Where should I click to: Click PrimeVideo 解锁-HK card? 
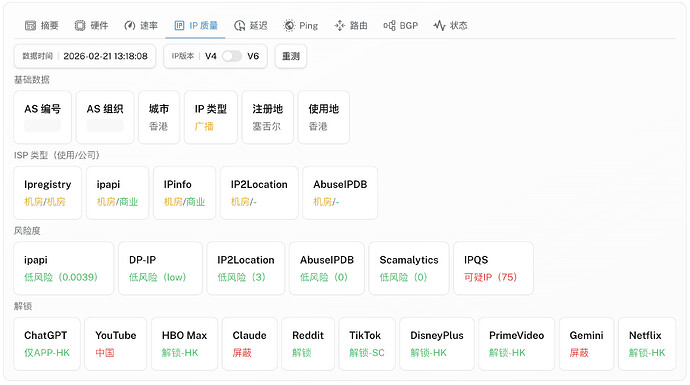point(517,344)
